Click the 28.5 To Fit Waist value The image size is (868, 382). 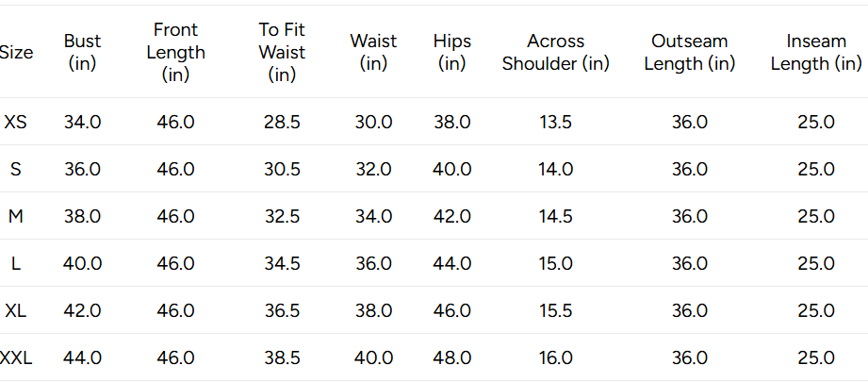click(x=282, y=123)
